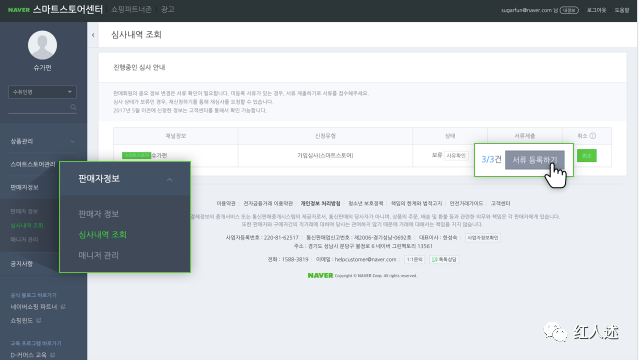This screenshot has width=639, height=360.
Task: Click the 서류제출 column header
Action: [524, 136]
